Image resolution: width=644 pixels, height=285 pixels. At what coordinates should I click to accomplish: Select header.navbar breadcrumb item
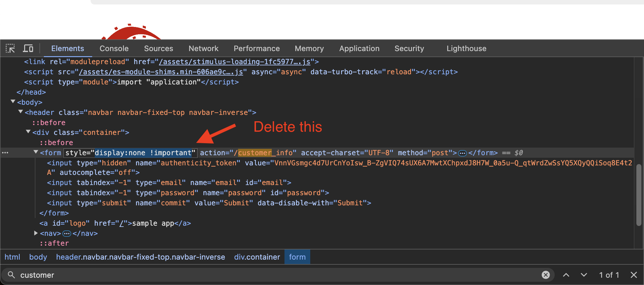click(x=140, y=257)
